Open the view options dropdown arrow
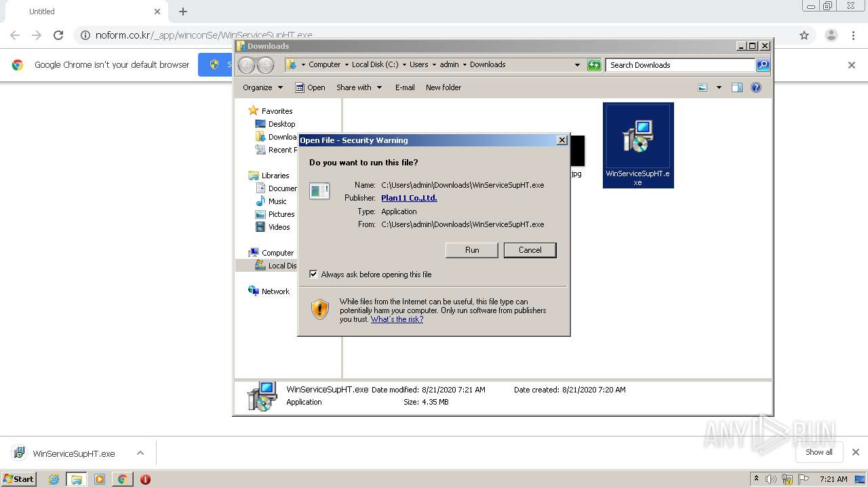868x488 pixels. coord(719,87)
